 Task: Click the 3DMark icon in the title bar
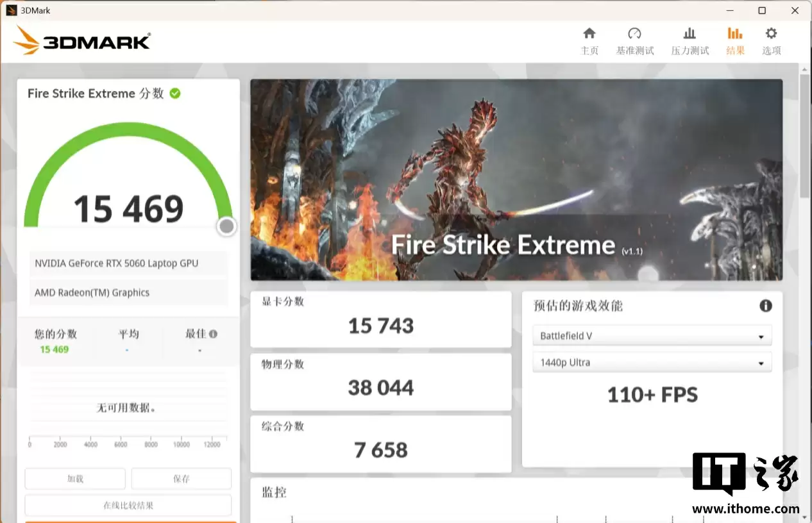tap(10, 10)
